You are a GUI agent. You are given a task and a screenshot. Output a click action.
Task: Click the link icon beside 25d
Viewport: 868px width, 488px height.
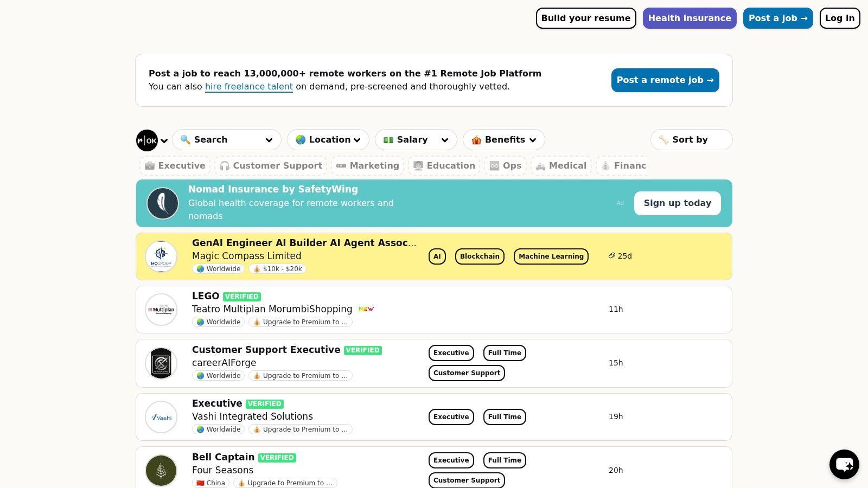point(611,256)
